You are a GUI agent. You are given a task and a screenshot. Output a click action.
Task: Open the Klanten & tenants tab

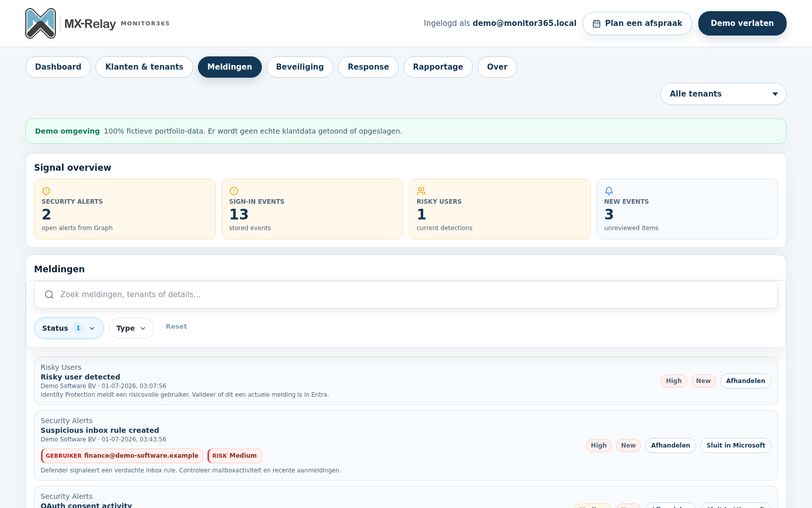pyautogui.click(x=144, y=67)
